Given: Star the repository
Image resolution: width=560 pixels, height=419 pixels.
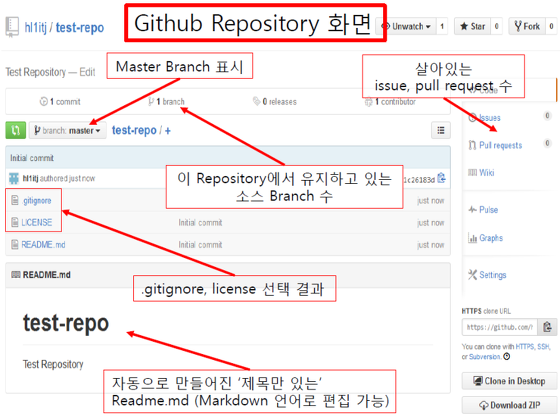Looking at the screenshot, I should point(472,26).
